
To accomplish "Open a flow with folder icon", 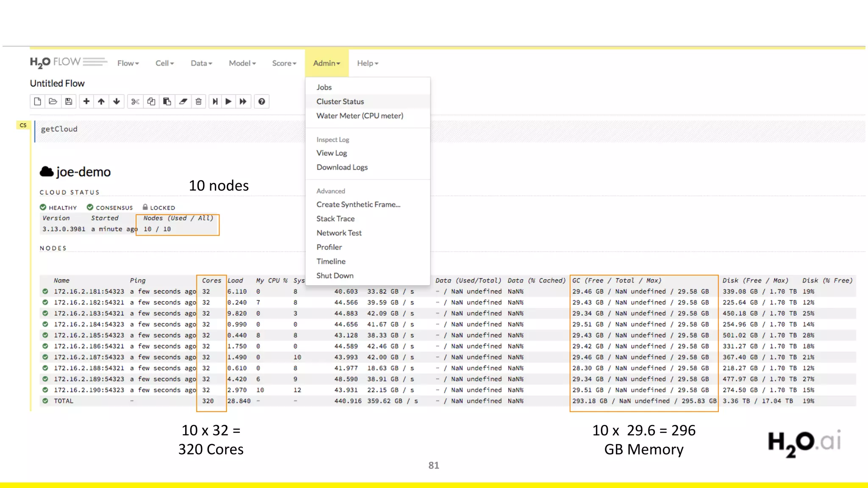I will pos(53,101).
